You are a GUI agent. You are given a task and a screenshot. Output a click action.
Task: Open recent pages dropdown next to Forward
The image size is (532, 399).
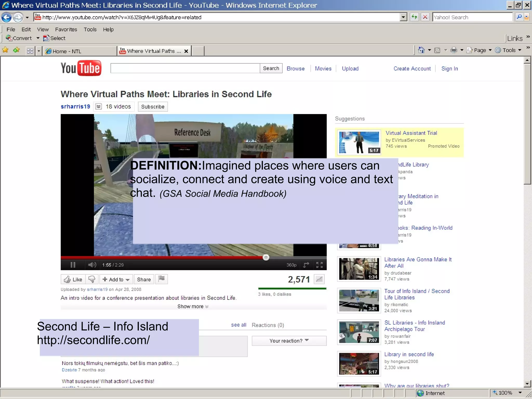coord(27,18)
